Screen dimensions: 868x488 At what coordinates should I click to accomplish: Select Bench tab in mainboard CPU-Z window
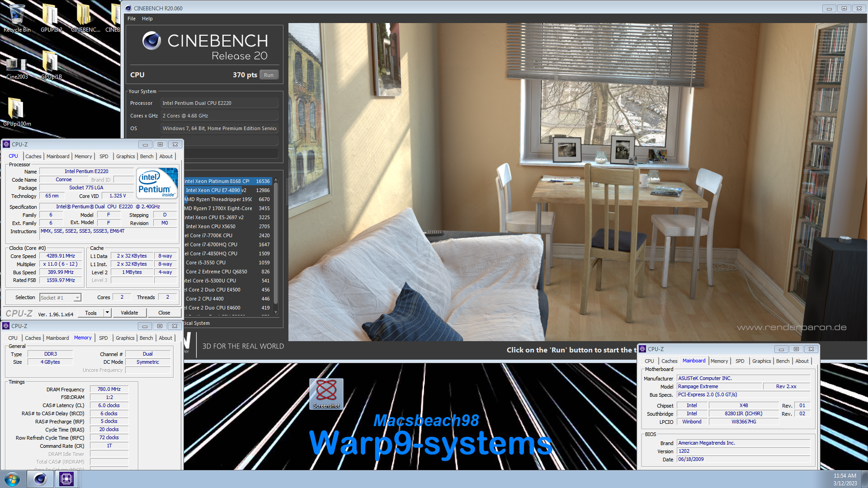(783, 361)
